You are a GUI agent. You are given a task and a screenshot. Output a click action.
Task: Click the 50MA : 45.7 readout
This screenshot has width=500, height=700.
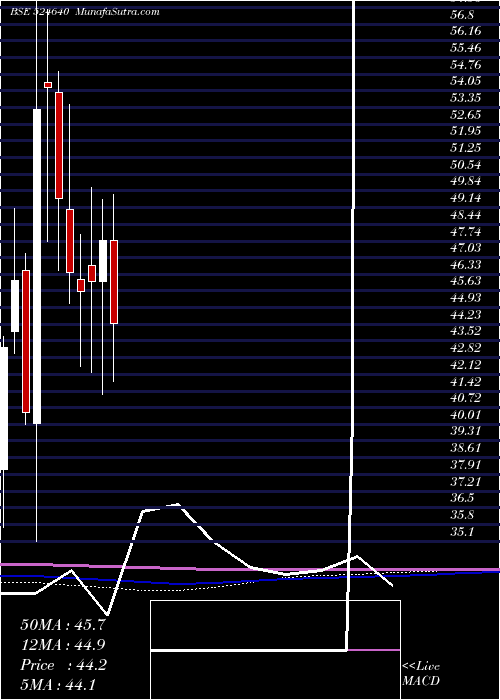[x=63, y=624]
